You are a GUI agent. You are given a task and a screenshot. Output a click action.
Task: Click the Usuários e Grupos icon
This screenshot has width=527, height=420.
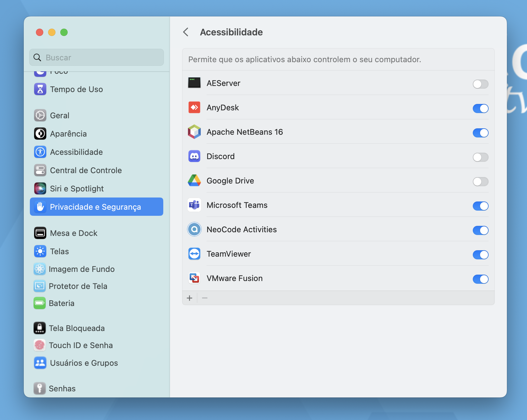pyautogui.click(x=40, y=363)
